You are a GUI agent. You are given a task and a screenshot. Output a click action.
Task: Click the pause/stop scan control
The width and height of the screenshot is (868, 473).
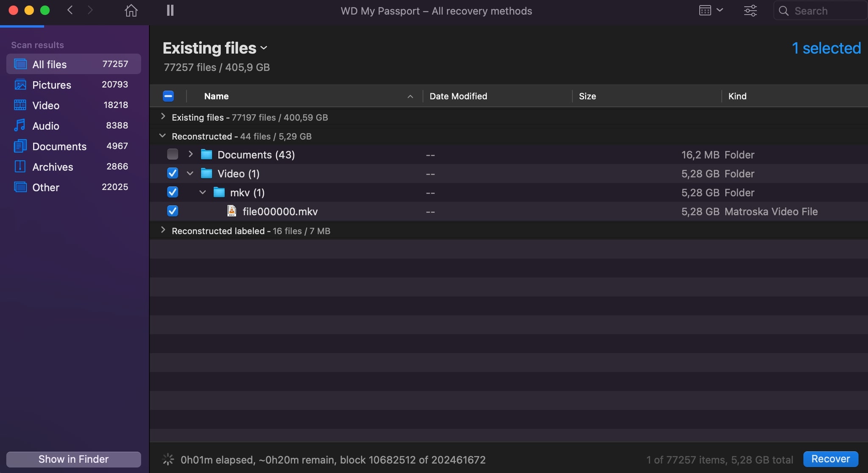click(x=170, y=11)
